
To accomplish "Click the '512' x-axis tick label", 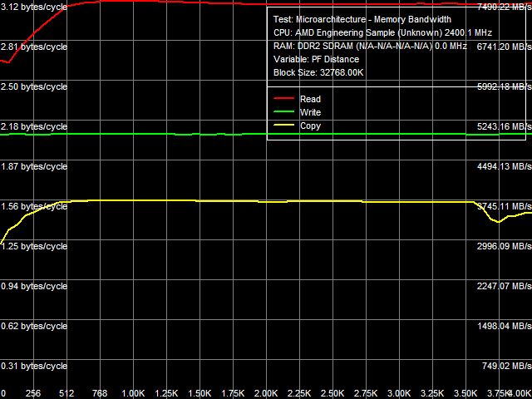I will click(66, 393).
